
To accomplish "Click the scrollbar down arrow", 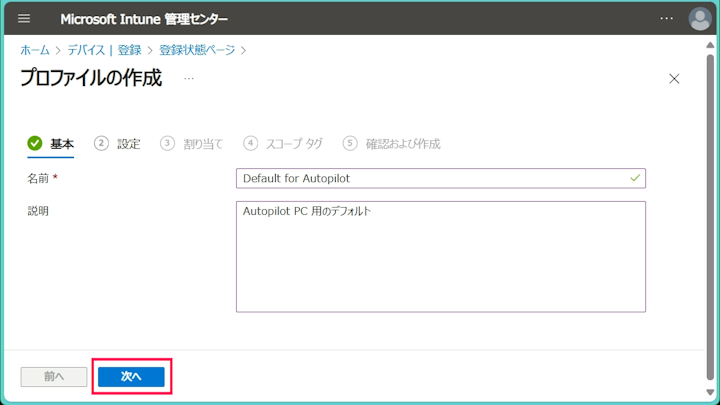I will 710,393.
